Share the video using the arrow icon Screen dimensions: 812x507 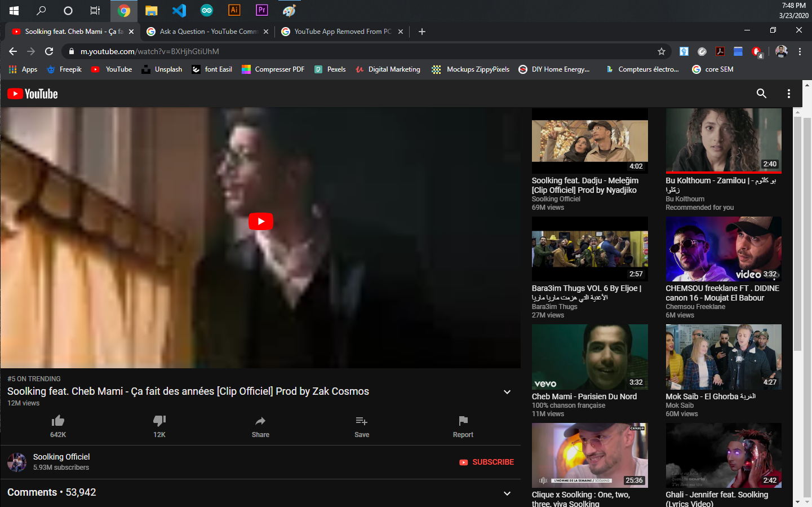[260, 421]
